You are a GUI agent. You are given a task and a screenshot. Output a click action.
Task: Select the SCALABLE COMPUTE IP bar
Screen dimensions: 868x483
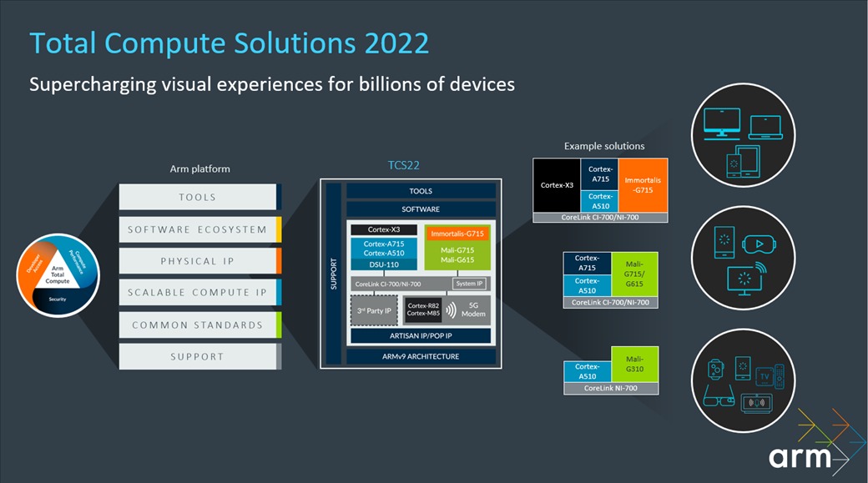tap(198, 293)
